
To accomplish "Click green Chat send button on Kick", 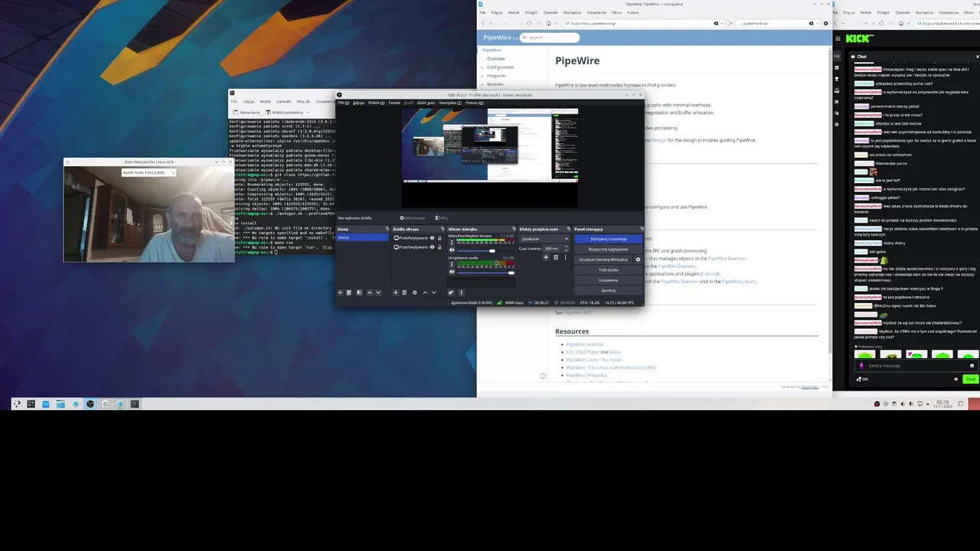I will 971,379.
